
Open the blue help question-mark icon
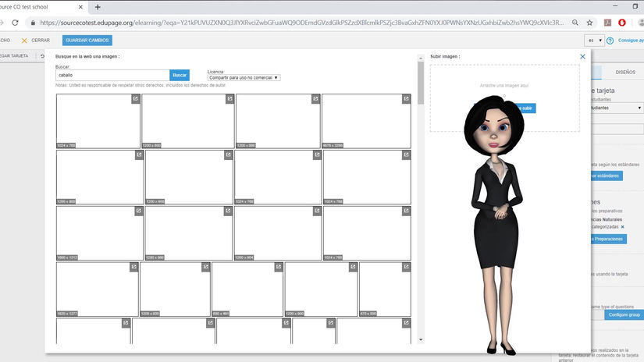[x=610, y=41]
